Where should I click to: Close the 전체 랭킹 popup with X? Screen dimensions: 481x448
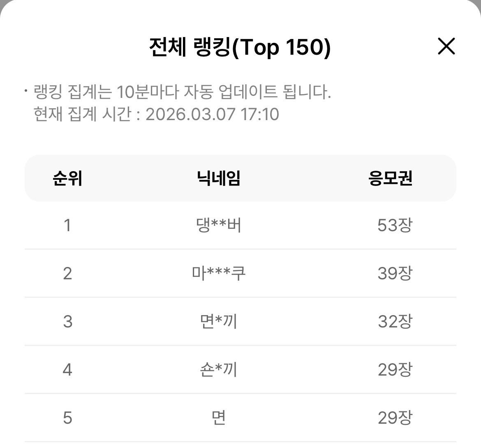(446, 46)
